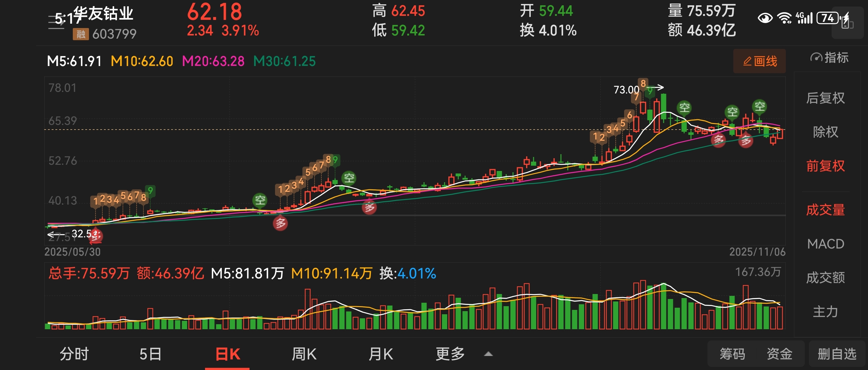Viewport: 868px width, 370px height.
Task: Click the green 空 marker near the 73.00 peak
Action: coord(684,108)
